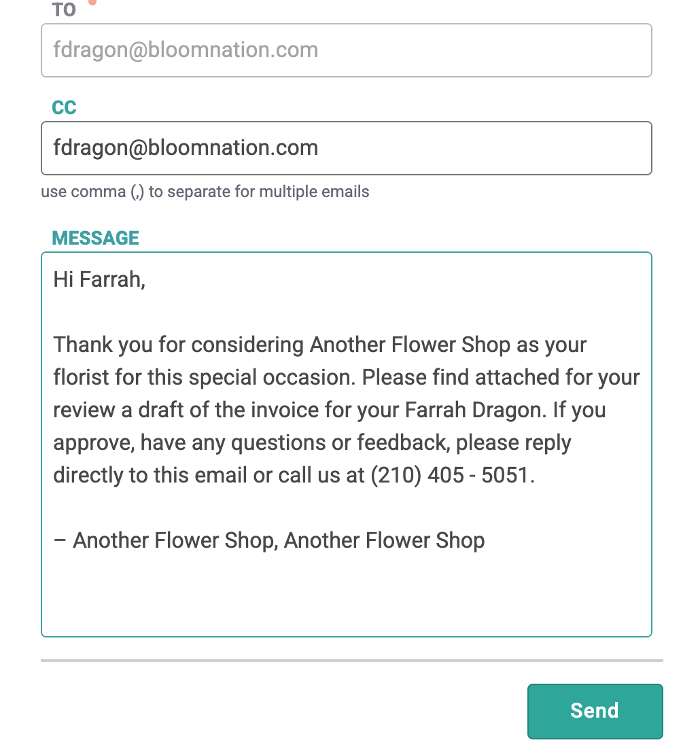The image size is (700, 753).
Task: Click the CC field label
Action: click(64, 107)
